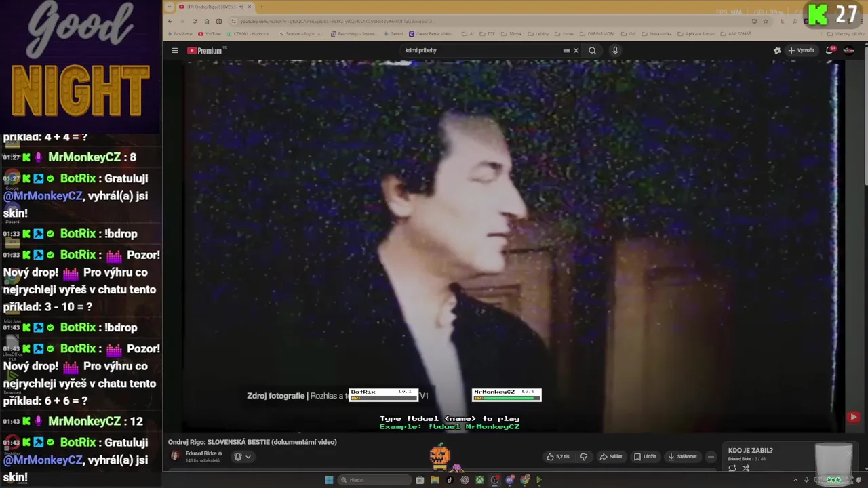The image size is (868, 488).
Task: Open the YouTube hamburger guide menu
Action: tap(174, 50)
